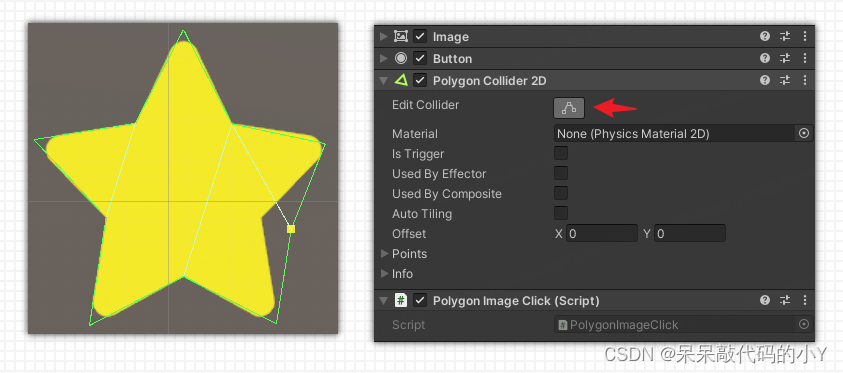The height and width of the screenshot is (373, 843).
Task: Enable the Used By Effector checkbox
Action: pyautogui.click(x=561, y=174)
